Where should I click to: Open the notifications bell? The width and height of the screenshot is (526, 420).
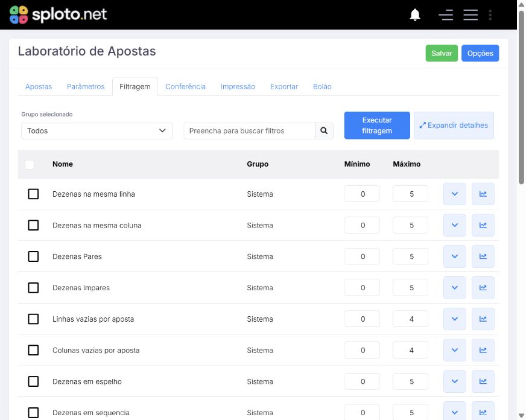(415, 14)
